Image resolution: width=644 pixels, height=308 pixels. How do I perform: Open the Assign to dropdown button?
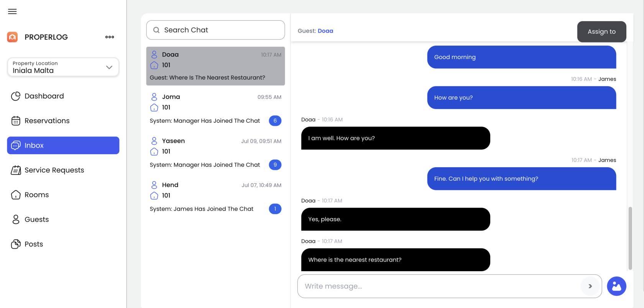pyautogui.click(x=601, y=31)
